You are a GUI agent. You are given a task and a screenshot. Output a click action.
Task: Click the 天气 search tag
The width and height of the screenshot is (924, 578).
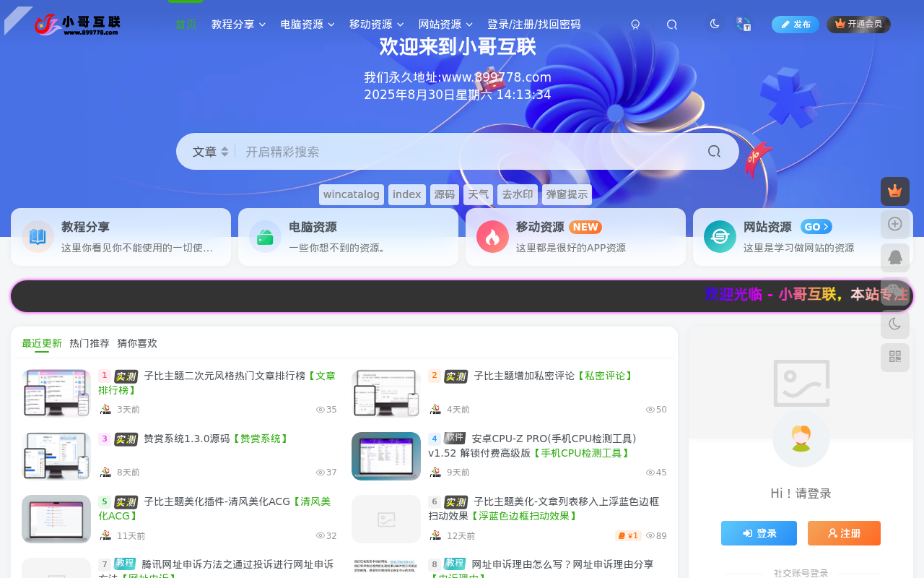tap(478, 194)
